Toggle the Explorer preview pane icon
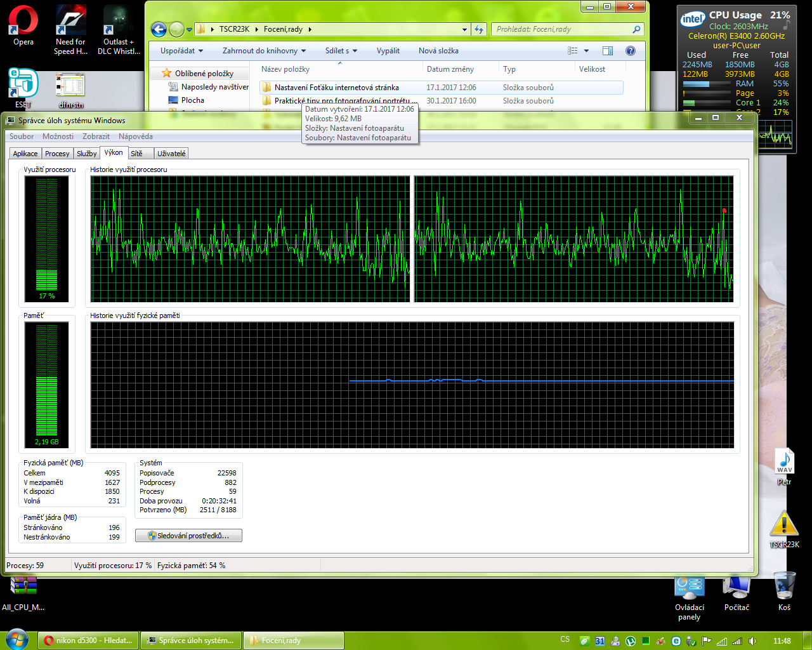812x650 pixels. pyautogui.click(x=607, y=51)
